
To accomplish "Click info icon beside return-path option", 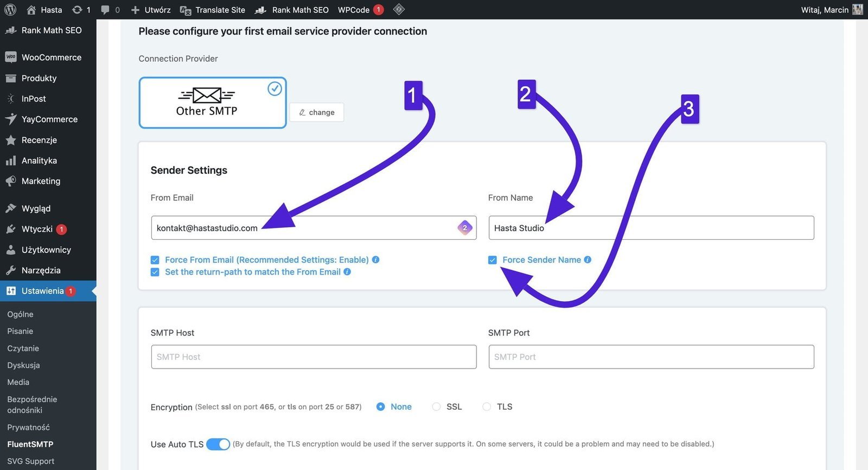I will [x=347, y=272].
